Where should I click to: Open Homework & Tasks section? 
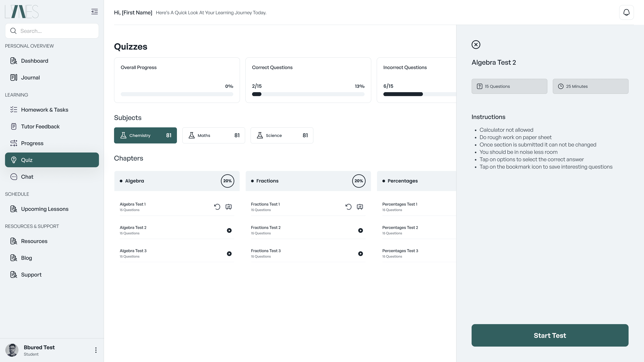(45, 110)
